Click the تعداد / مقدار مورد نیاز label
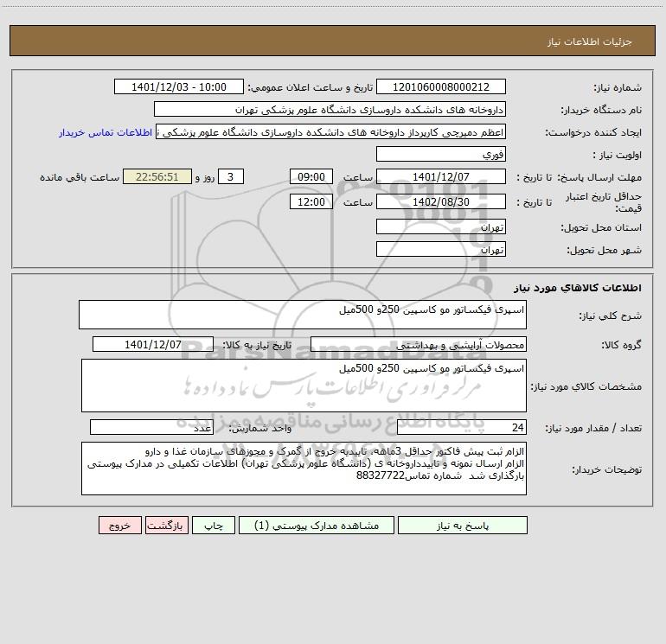 tap(593, 429)
